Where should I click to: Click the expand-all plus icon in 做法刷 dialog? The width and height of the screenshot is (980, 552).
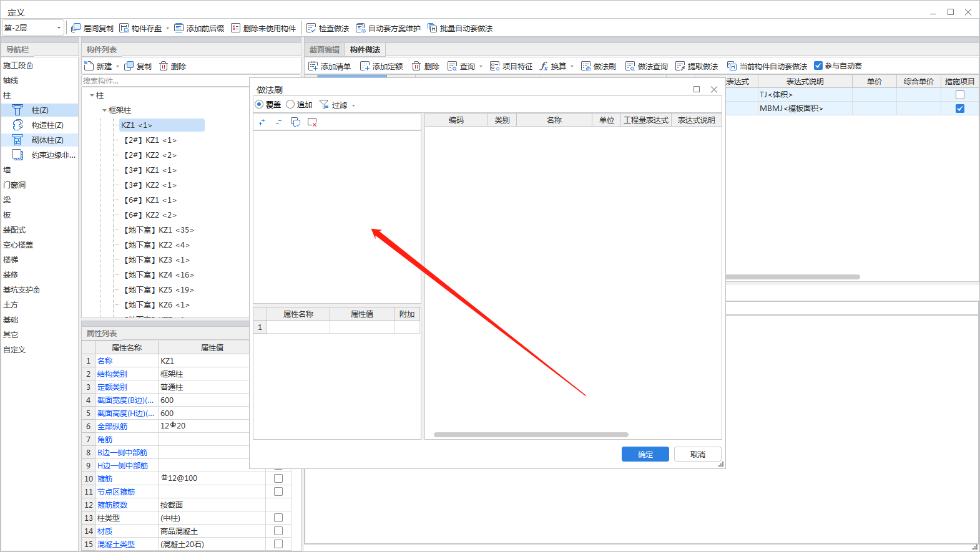pyautogui.click(x=262, y=122)
